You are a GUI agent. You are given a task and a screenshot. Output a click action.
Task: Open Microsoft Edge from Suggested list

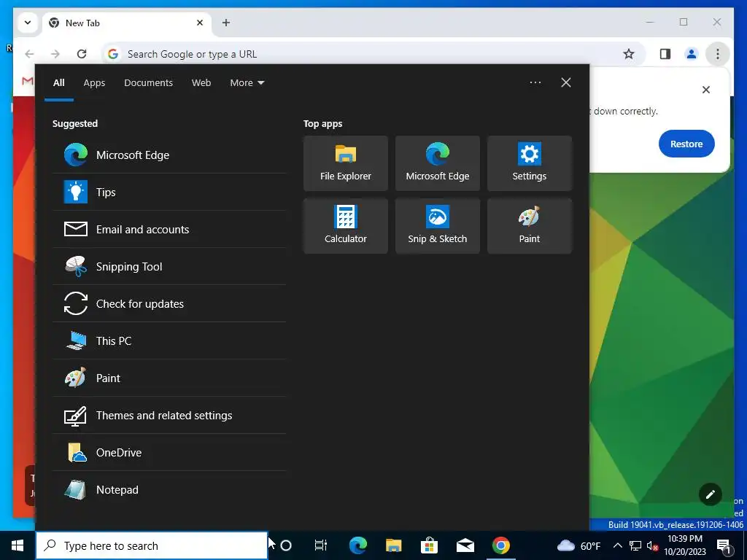tap(169, 155)
